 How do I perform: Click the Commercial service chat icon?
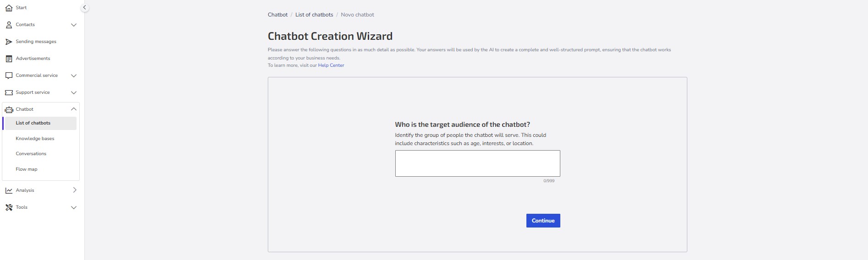point(9,76)
